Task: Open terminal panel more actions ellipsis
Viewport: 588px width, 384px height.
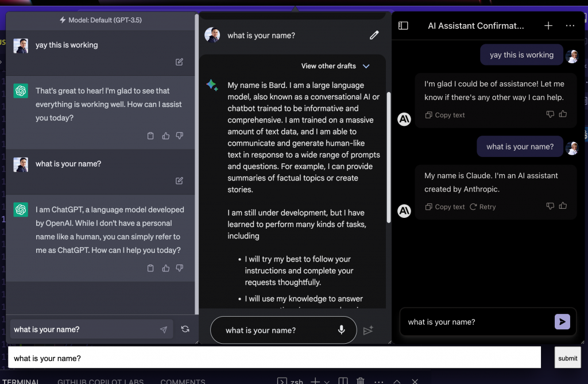Action: (379, 382)
